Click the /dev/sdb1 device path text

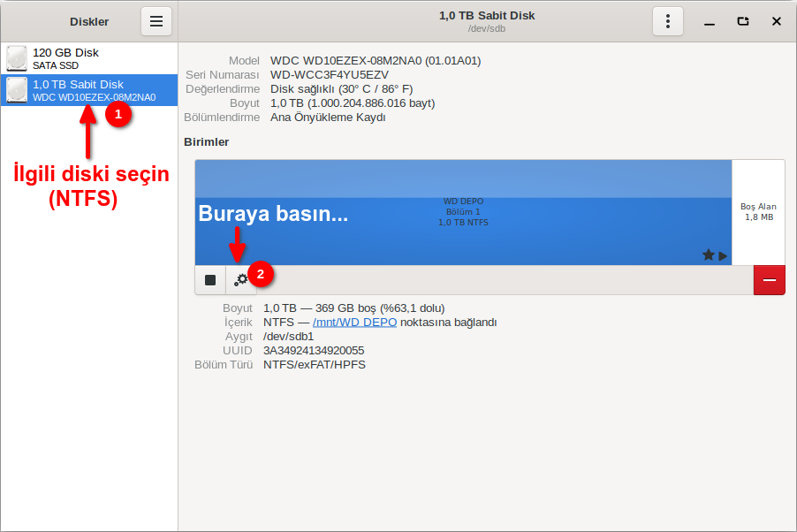288,337
